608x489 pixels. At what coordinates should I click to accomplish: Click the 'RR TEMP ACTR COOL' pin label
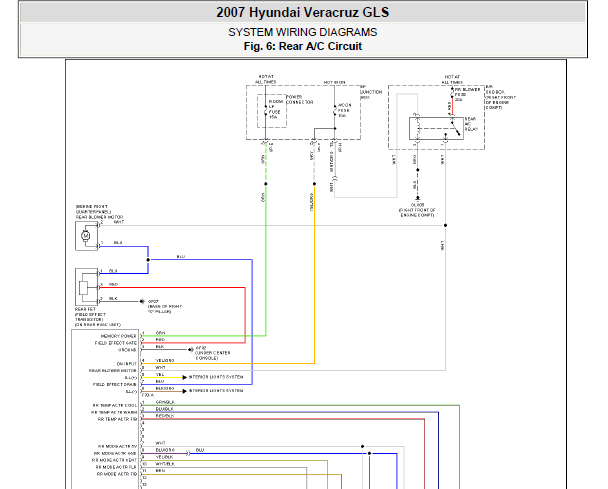pos(114,405)
